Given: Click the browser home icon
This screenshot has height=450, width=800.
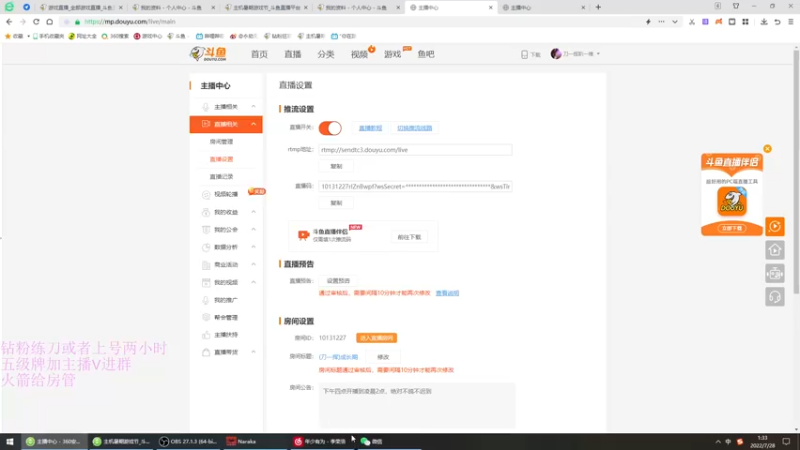Looking at the screenshot, I should [x=49, y=22].
